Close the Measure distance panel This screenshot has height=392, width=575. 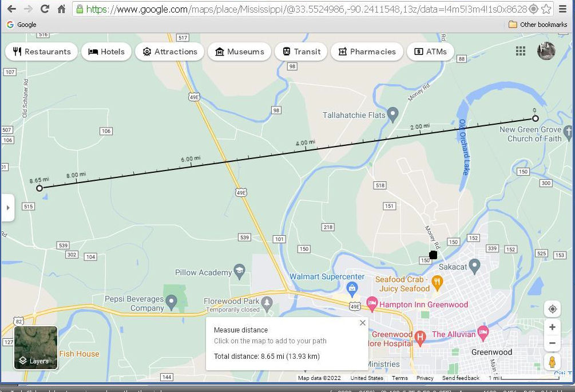362,323
